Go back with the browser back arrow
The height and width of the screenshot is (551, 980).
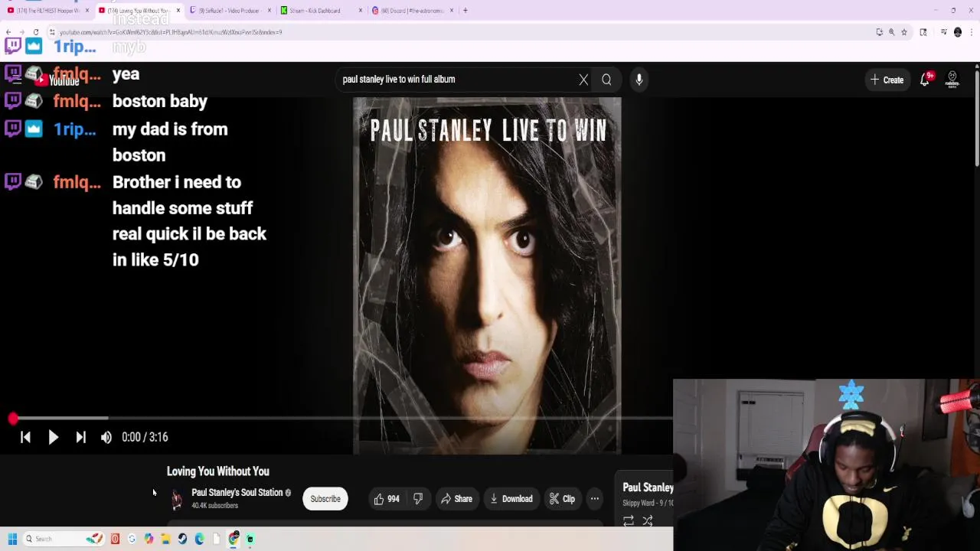[x=8, y=32]
